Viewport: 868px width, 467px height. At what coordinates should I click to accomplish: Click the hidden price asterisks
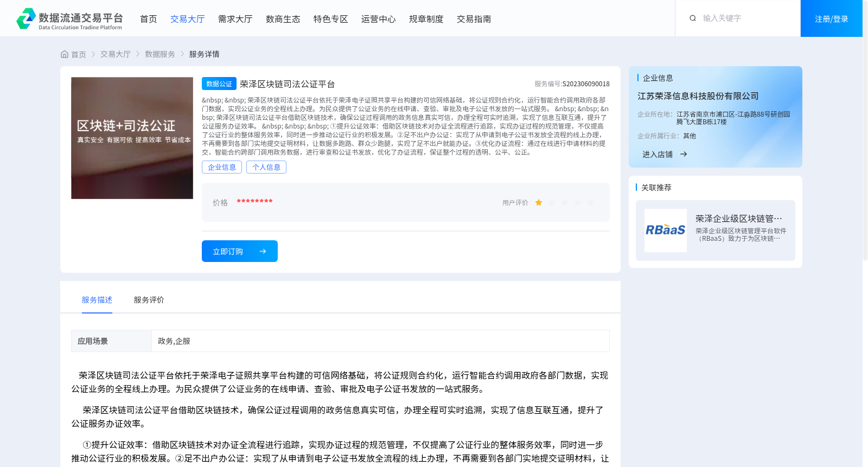pyautogui.click(x=254, y=202)
